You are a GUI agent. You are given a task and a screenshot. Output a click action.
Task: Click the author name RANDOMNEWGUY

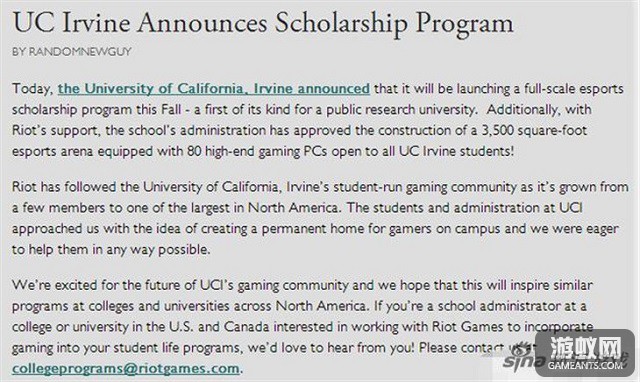point(80,52)
